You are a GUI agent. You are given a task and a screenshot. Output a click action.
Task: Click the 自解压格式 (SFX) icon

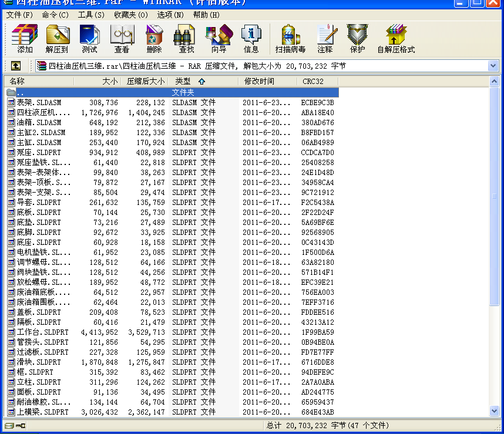[x=396, y=39]
